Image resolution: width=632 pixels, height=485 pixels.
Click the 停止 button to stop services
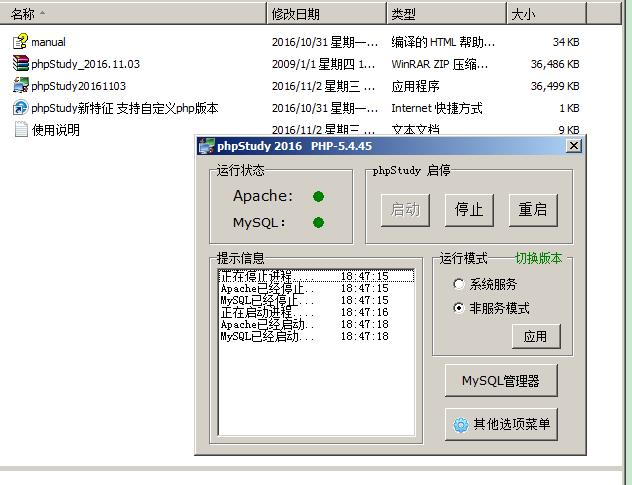pos(469,210)
